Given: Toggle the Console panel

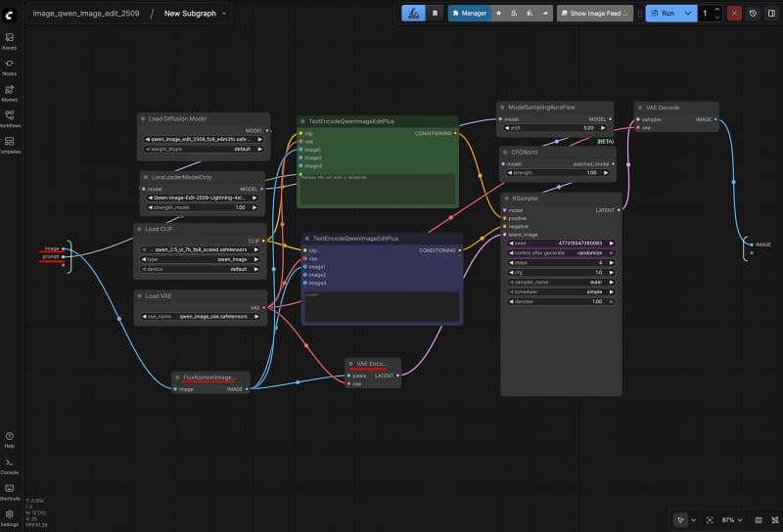Looking at the screenshot, I should pyautogui.click(x=10, y=466).
